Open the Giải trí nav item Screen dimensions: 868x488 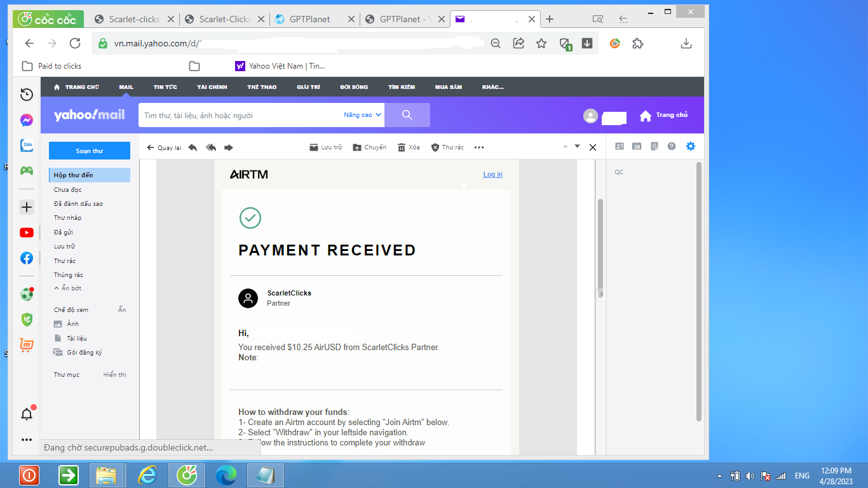coord(308,87)
